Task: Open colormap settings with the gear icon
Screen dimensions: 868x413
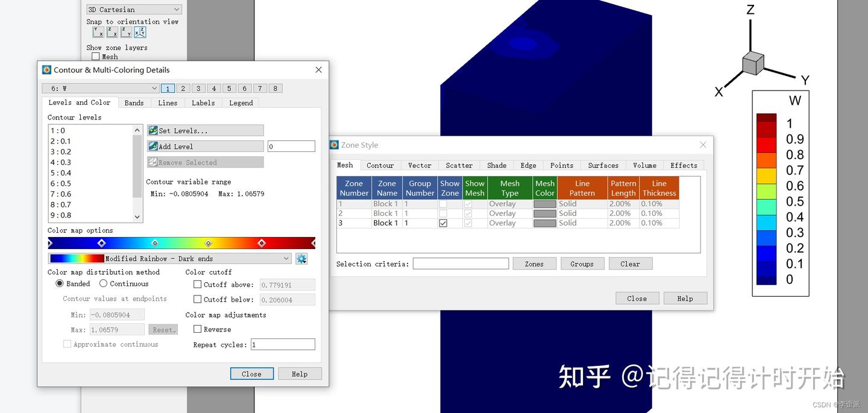Action: 301,258
